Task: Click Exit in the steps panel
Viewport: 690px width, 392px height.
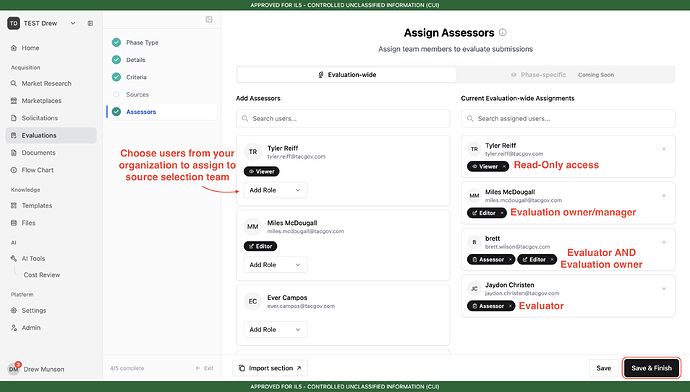Action: 205,368
